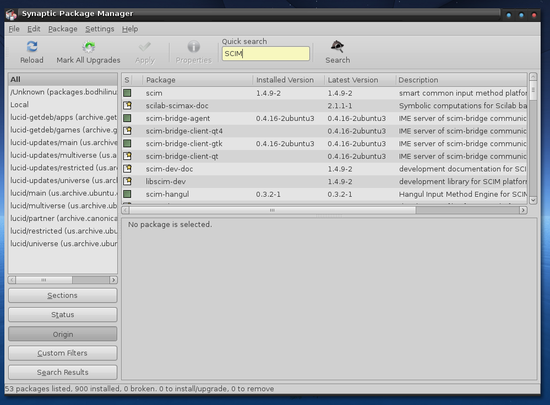Select the scim-dev-doc package name
This screenshot has width=550, height=405.
(x=169, y=169)
